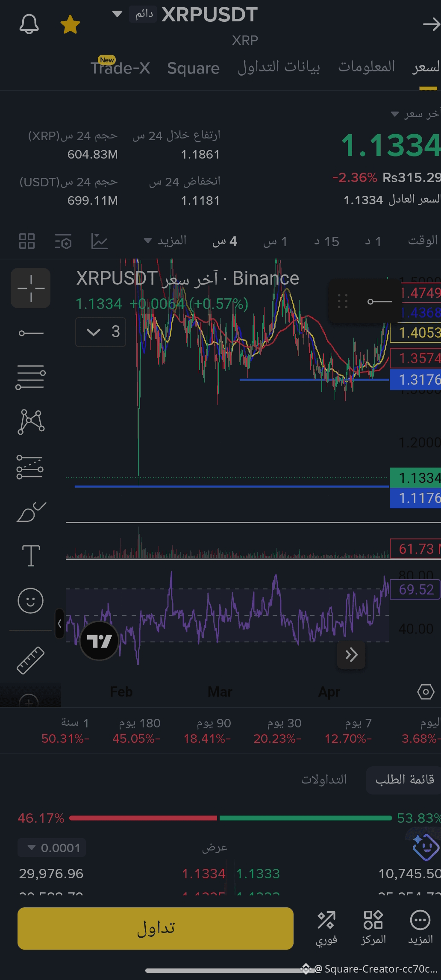441x980 pixels.
Task: Select the text annotation tool
Action: pos(31,556)
